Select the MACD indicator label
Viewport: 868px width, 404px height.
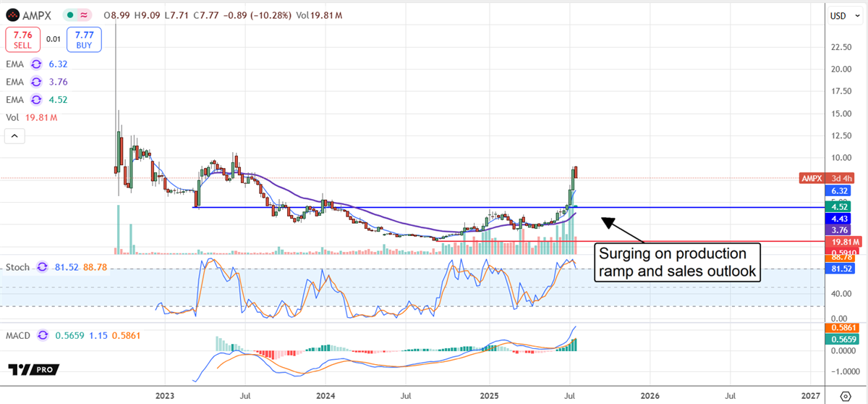pos(19,335)
